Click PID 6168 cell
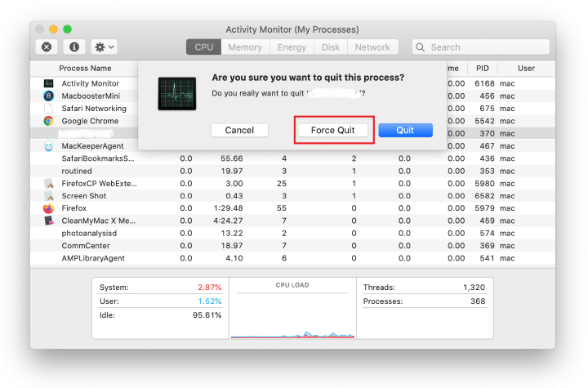 click(x=484, y=83)
